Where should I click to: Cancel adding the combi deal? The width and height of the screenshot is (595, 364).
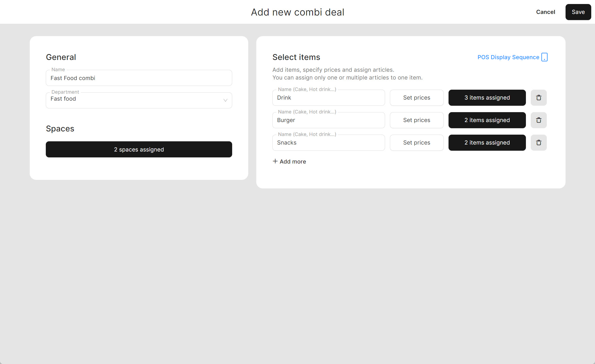click(545, 12)
